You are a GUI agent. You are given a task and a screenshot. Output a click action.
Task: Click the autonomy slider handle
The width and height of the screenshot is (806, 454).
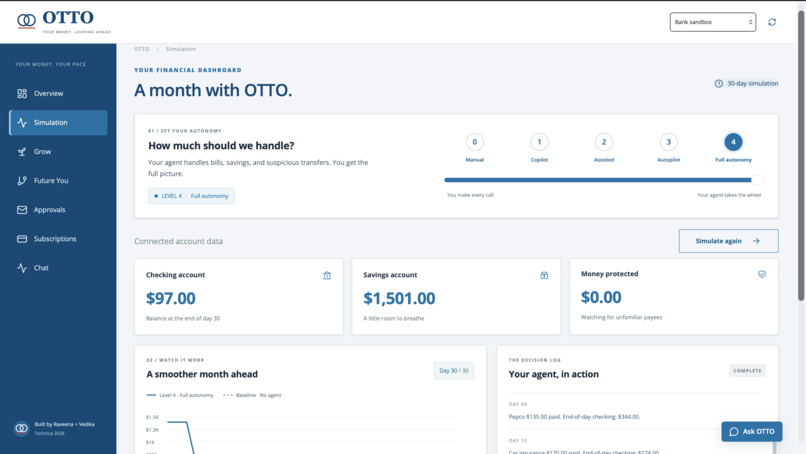758,180
